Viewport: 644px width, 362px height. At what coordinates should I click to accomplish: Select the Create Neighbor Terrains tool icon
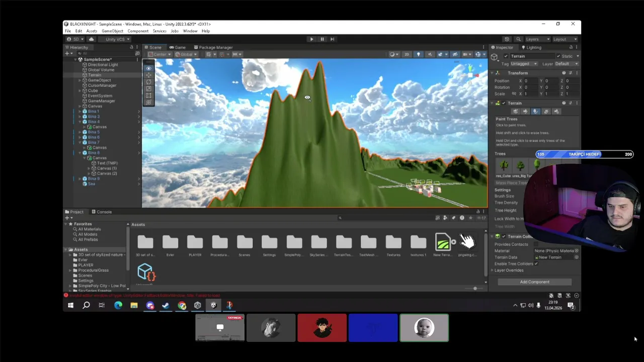pyautogui.click(x=515, y=111)
